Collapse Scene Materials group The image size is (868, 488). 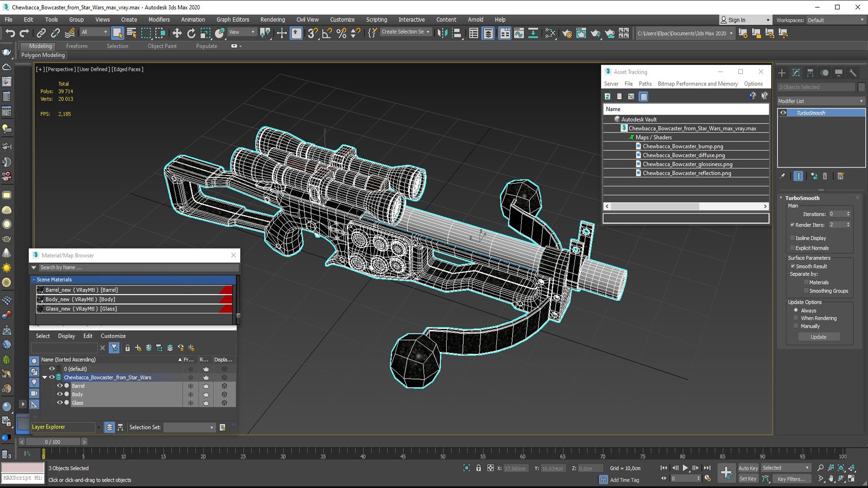33,280
